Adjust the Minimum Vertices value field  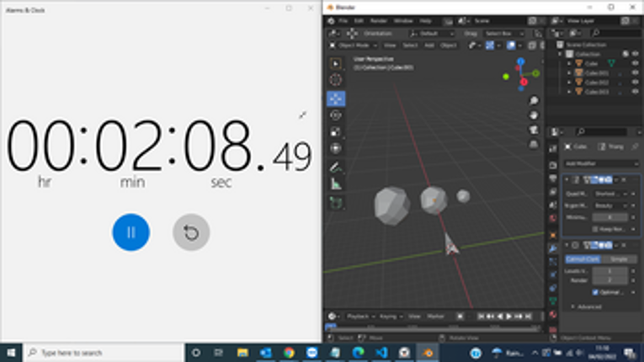pyautogui.click(x=610, y=217)
